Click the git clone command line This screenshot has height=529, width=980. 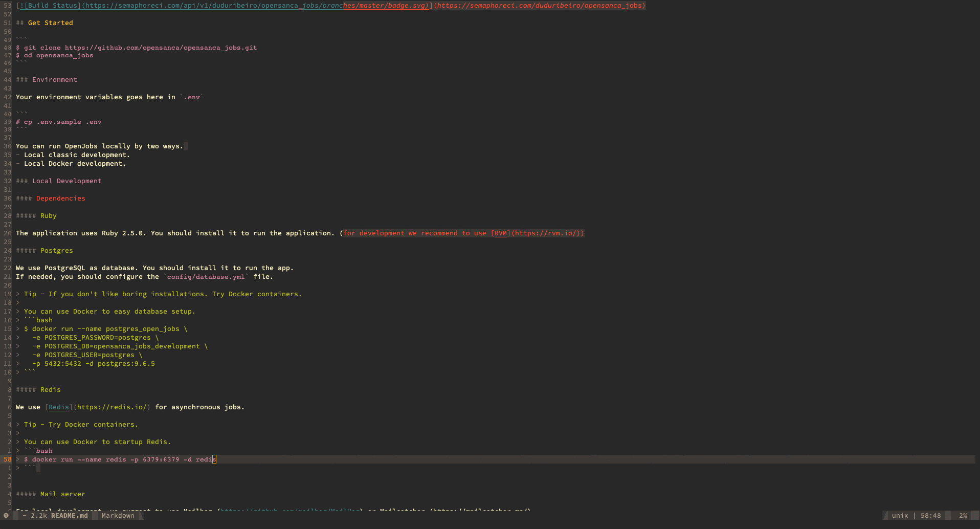coord(137,48)
